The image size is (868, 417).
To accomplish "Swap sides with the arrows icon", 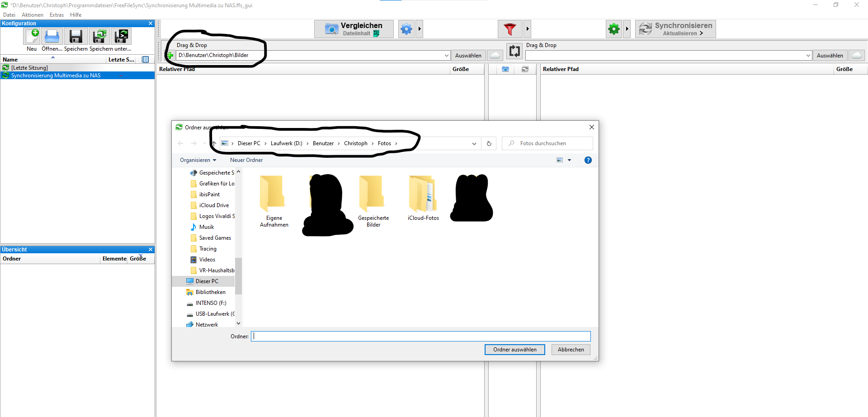I will 514,51.
